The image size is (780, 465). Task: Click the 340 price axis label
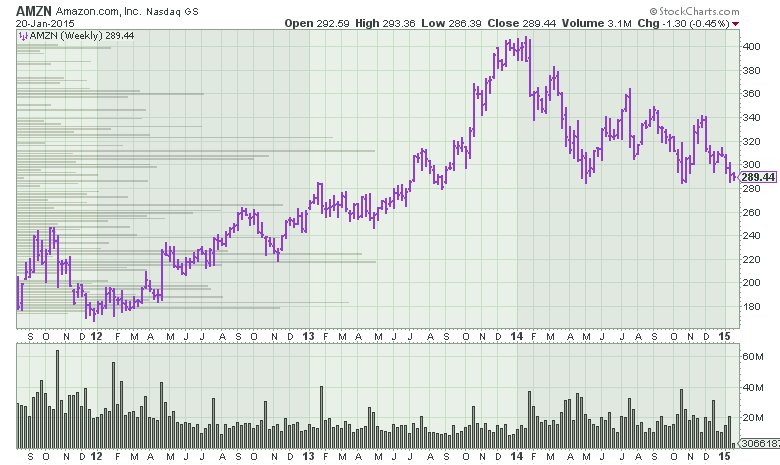coord(751,118)
